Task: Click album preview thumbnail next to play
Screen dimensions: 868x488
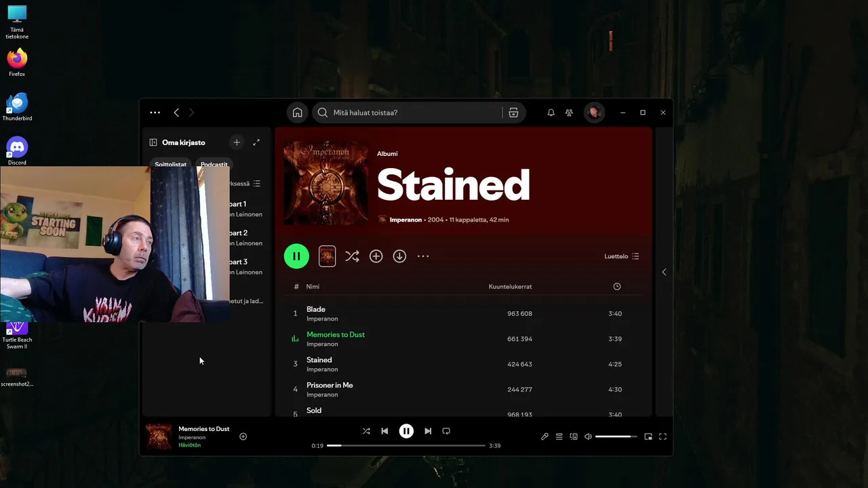Action: (327, 256)
